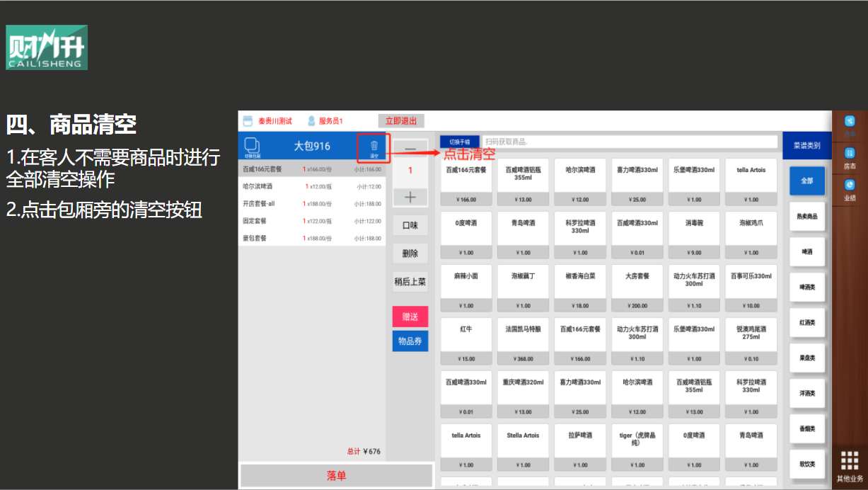Screen dimensions: 868x490
Task: Increase quantity with the plus button
Action: point(410,197)
